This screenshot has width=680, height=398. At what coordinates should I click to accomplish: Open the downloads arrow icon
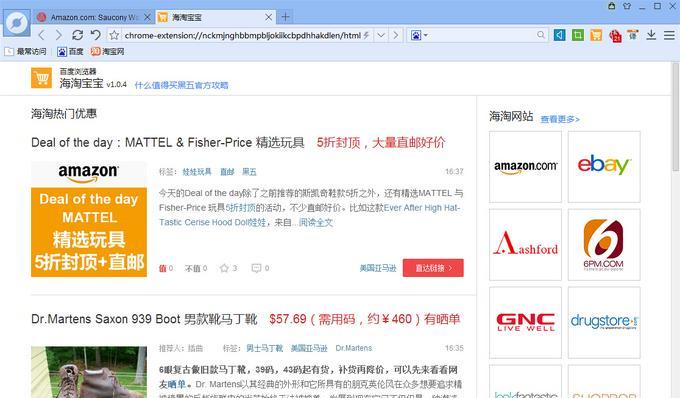(651, 35)
